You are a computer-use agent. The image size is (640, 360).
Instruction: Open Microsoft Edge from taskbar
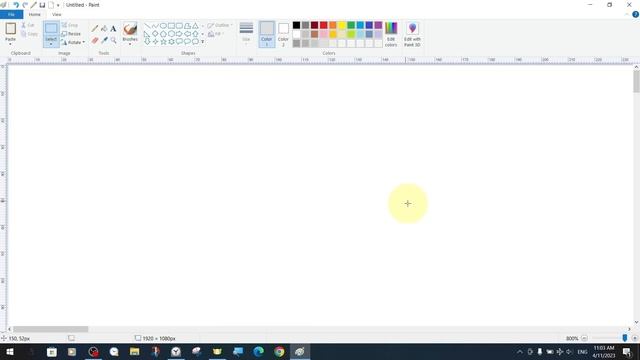(258, 352)
